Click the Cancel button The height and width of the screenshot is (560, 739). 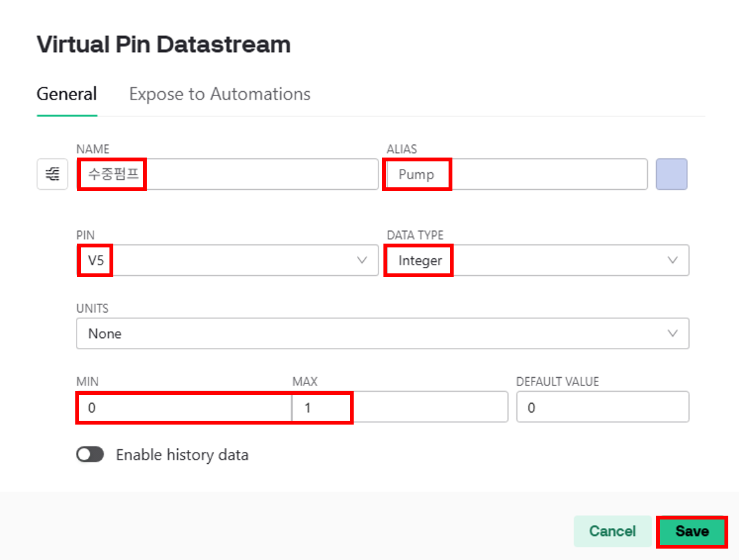point(612,532)
